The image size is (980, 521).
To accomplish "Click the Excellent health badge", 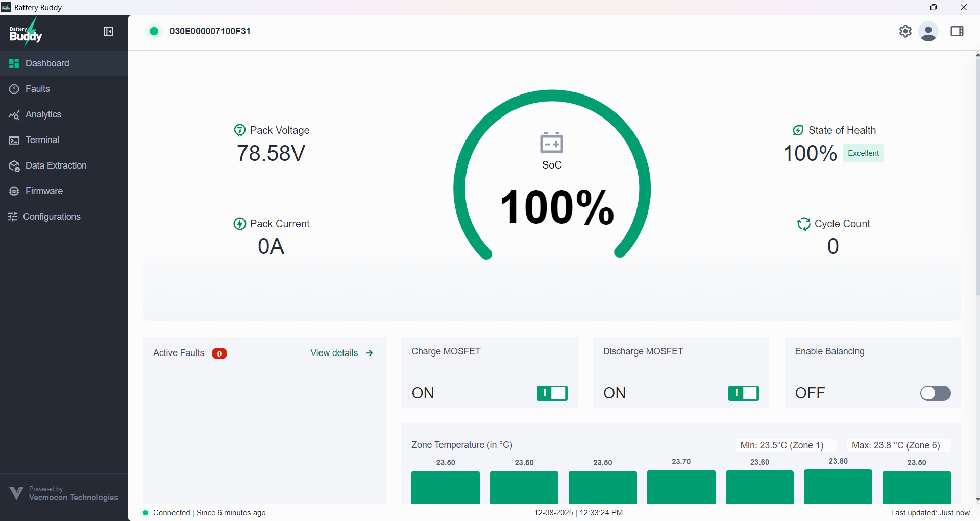I will (x=863, y=153).
